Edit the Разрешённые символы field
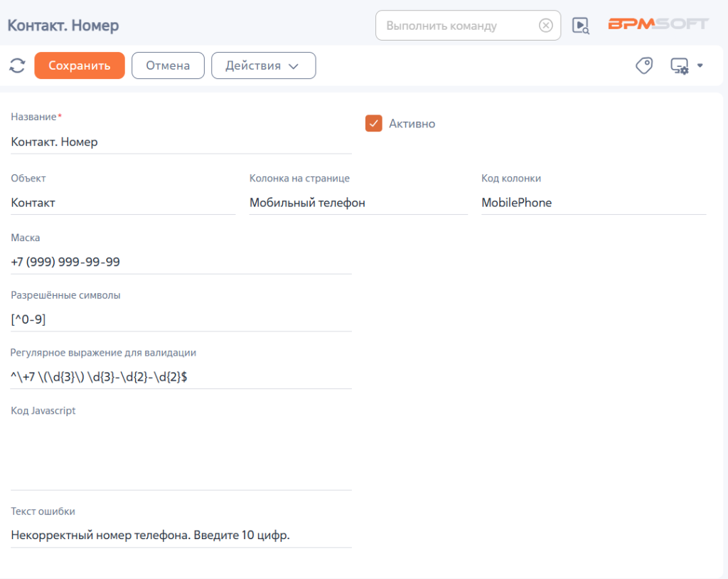Screen dimensions: 728x579 (181, 319)
